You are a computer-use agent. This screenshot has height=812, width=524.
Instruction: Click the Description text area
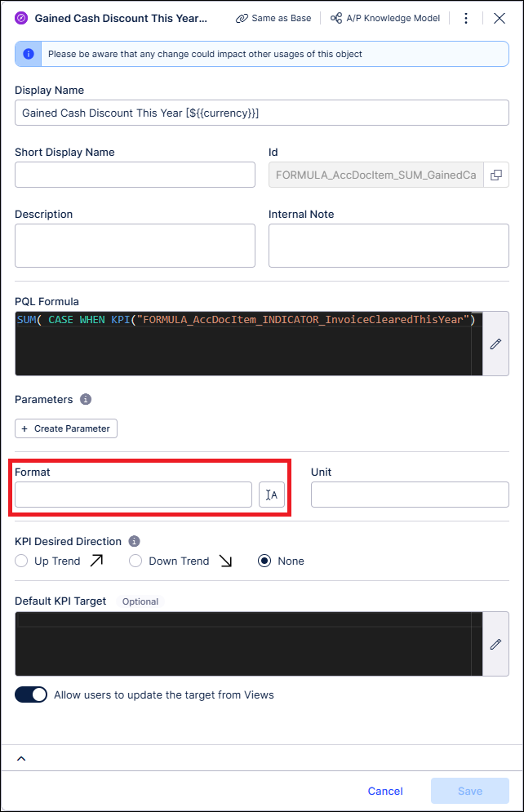click(135, 246)
